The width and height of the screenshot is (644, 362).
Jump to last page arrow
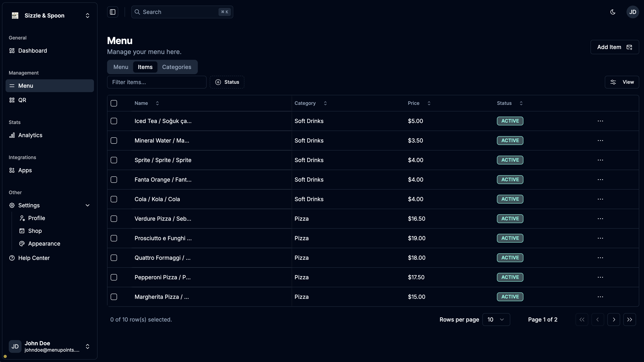click(629, 320)
